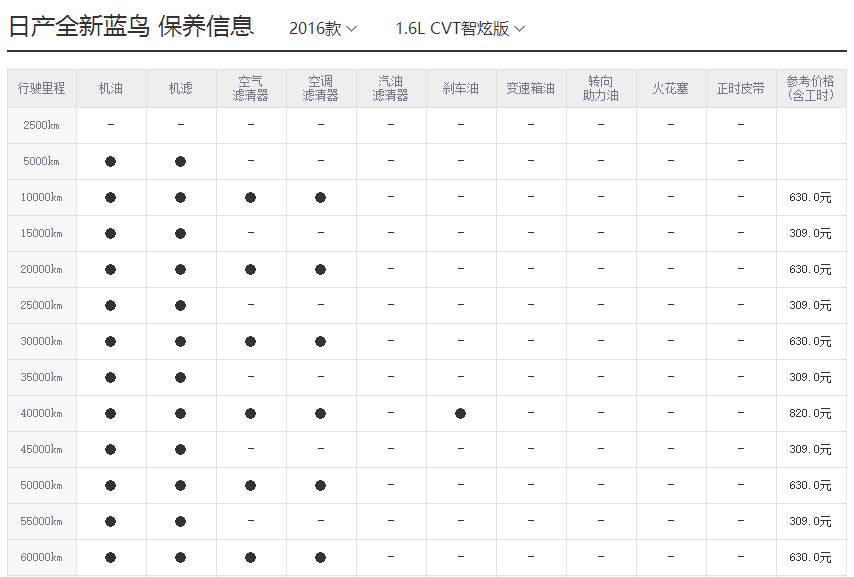854x577 pixels.
Task: Expand the 1.6L CVT智炫版 trim selector
Action: point(459,29)
